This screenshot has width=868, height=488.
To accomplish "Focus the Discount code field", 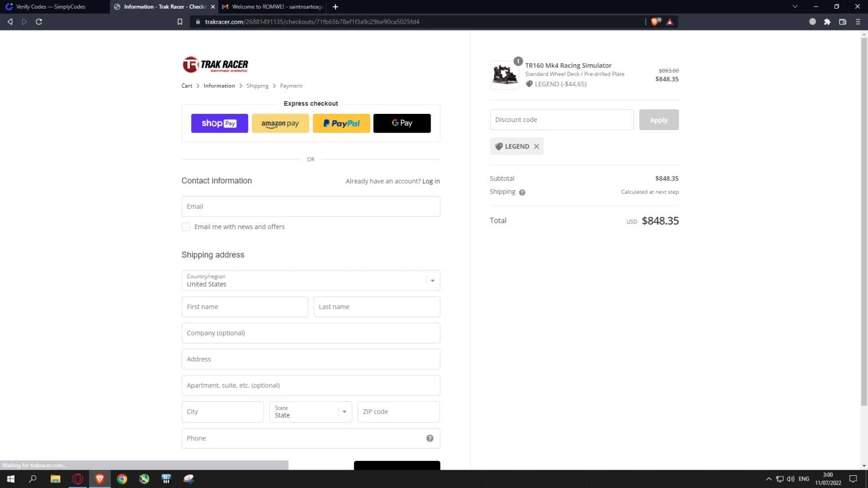I will point(562,120).
